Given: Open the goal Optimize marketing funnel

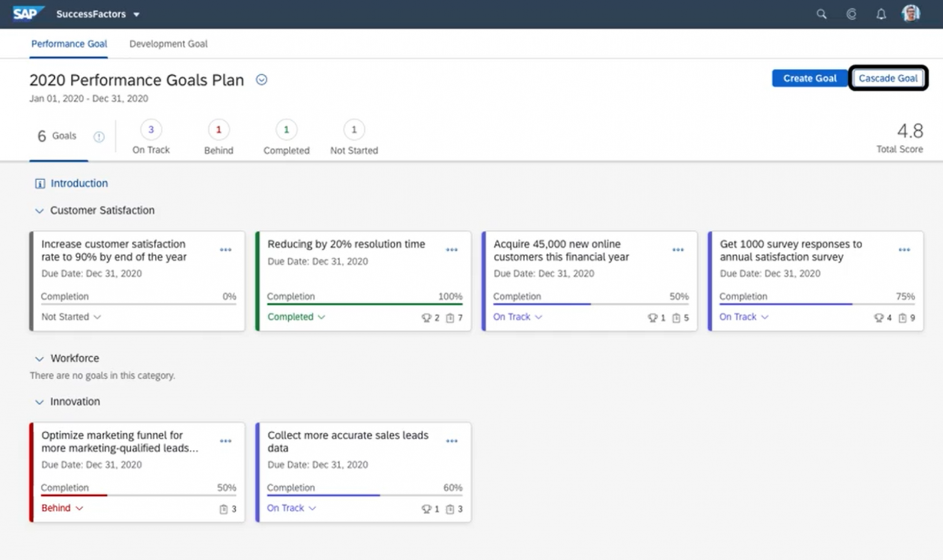Looking at the screenshot, I should point(120,442).
